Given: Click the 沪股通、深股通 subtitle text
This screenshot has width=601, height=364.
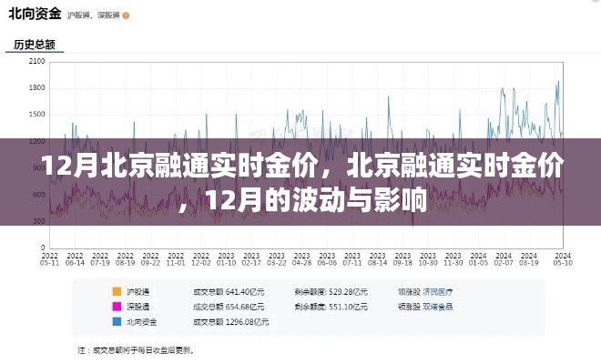Looking at the screenshot, I should pos(94,16).
